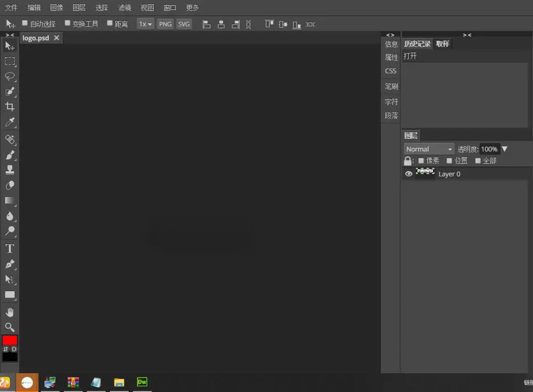Select the Crop tool
Viewport: 533px width, 392px height.
tap(9, 107)
